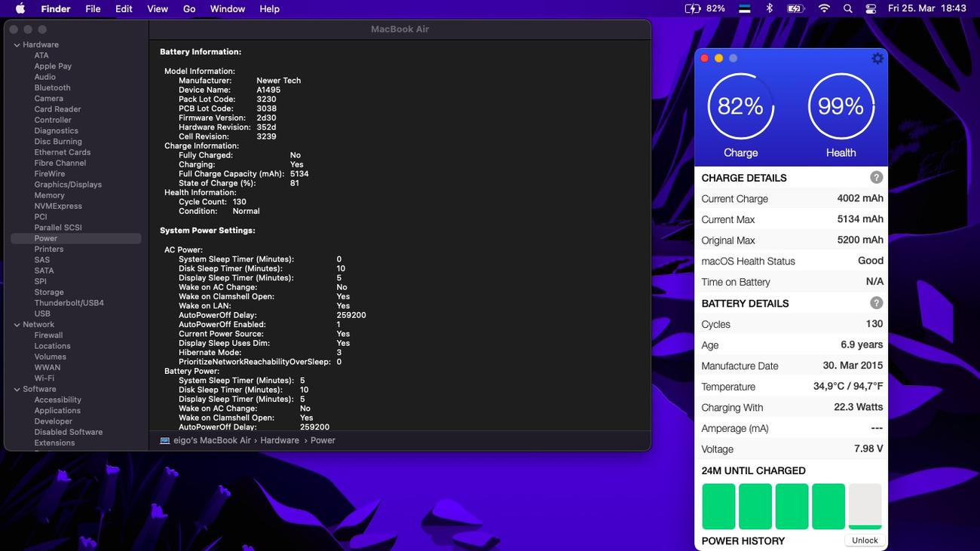The width and height of the screenshot is (980, 551).
Task: Open Control Center icon
Action: pos(871,9)
